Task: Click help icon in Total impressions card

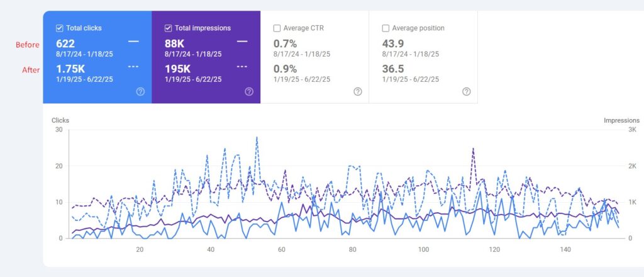Action: tap(249, 92)
